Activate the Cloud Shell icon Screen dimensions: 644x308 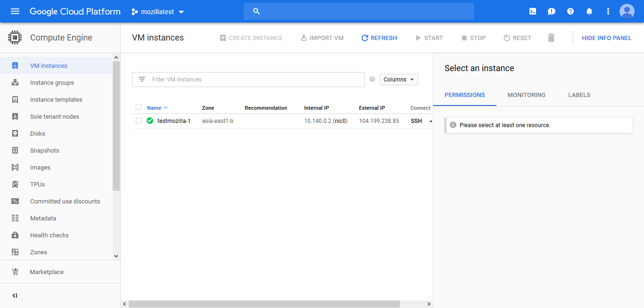coord(532,11)
